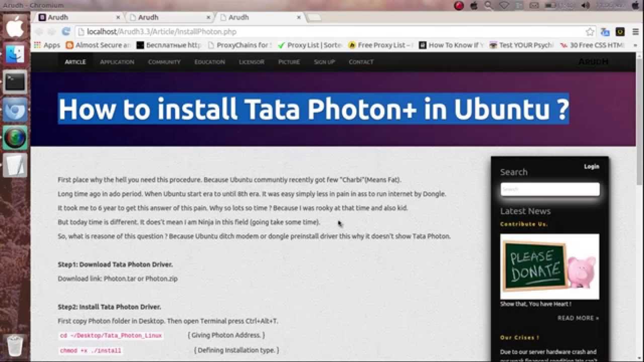The width and height of the screenshot is (644, 362).
Task: Open the Finder-style file manager dock icon
Action: tap(15, 53)
